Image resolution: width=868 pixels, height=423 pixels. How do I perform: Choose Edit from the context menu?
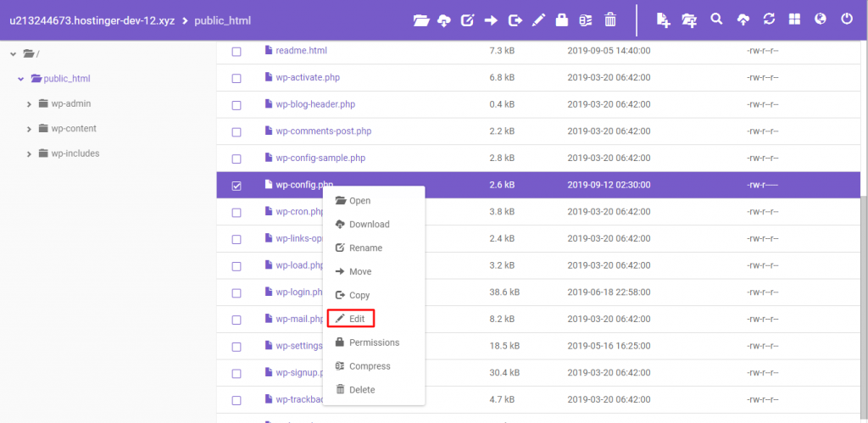click(x=350, y=319)
